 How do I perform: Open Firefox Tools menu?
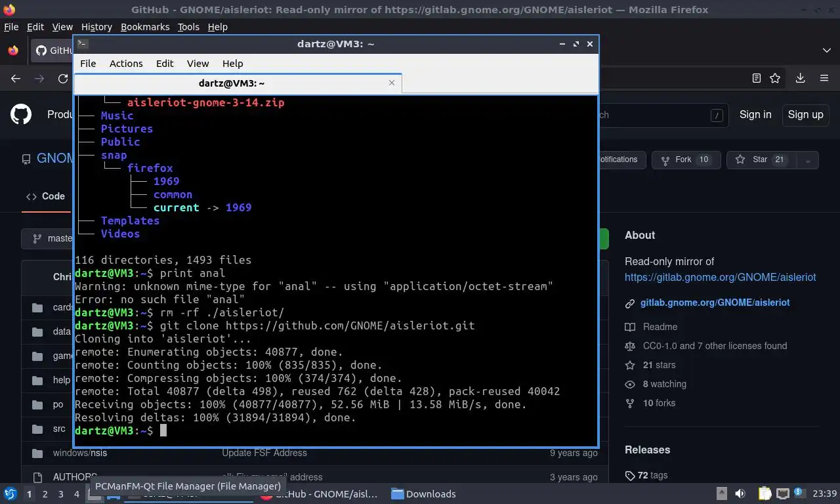(x=188, y=27)
